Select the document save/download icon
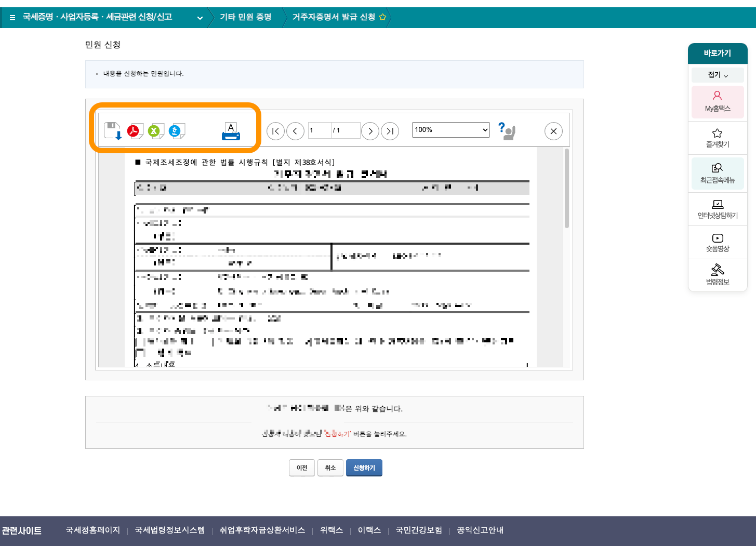This screenshot has height=546, width=756. tap(113, 131)
